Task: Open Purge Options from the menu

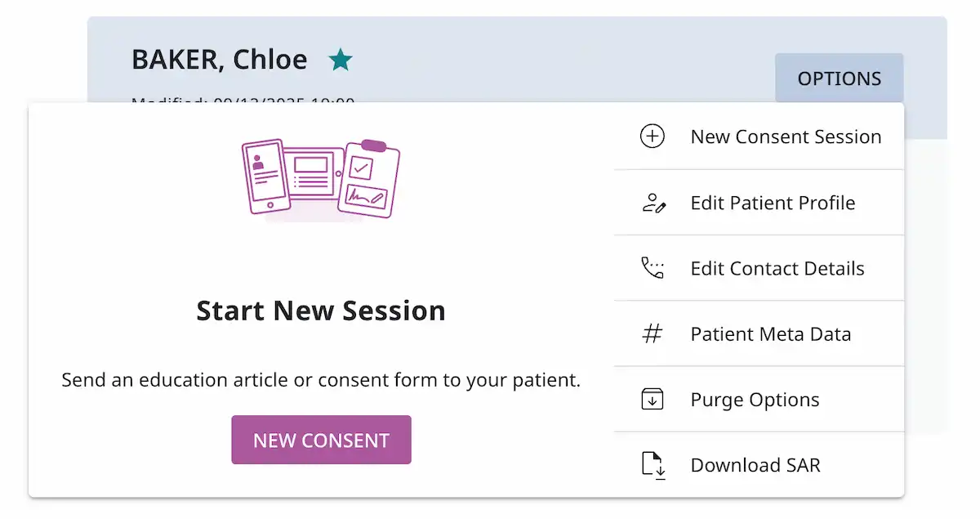Action: point(754,399)
